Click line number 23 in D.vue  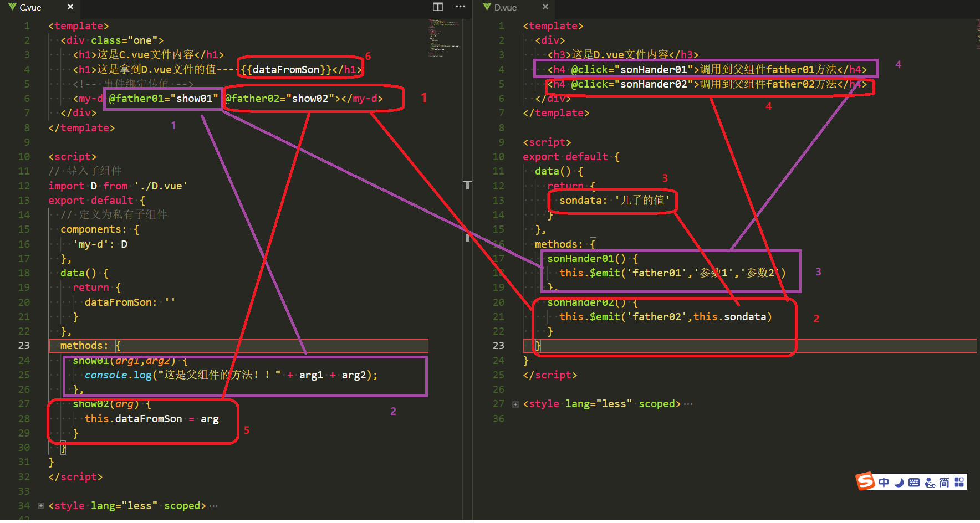[499, 346]
